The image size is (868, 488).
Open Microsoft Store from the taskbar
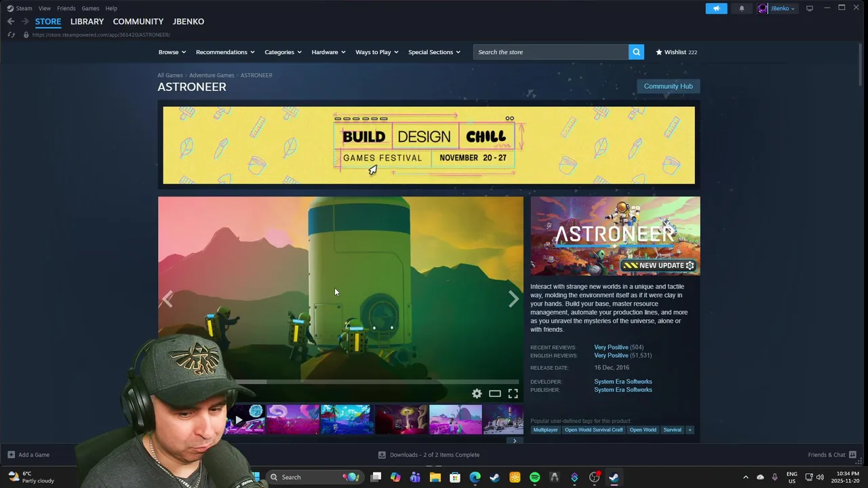[x=455, y=477]
